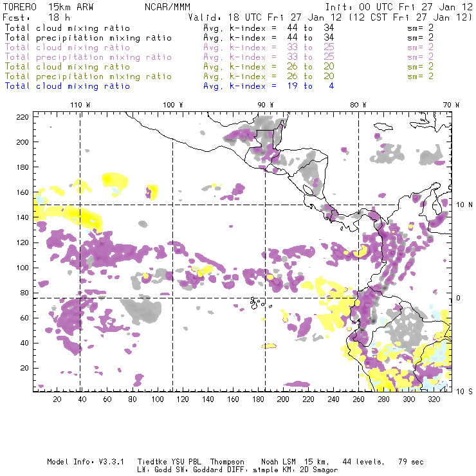The width and height of the screenshot is (476, 476).
Task: Click "79 sec" in the footer line
Action: [411, 462]
